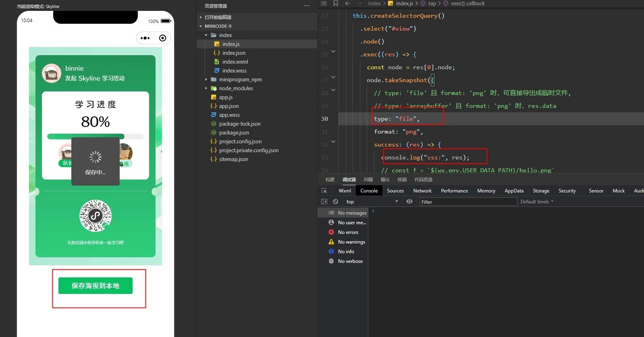Viewport: 644px width, 337px height.
Task: Open the app.wxss file
Action: [x=257, y=115]
